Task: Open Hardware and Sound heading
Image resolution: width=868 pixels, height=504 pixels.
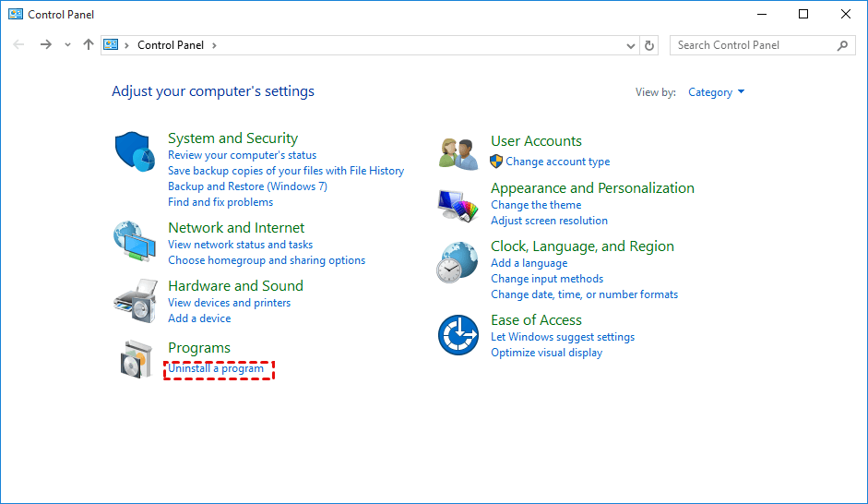Action: click(236, 286)
